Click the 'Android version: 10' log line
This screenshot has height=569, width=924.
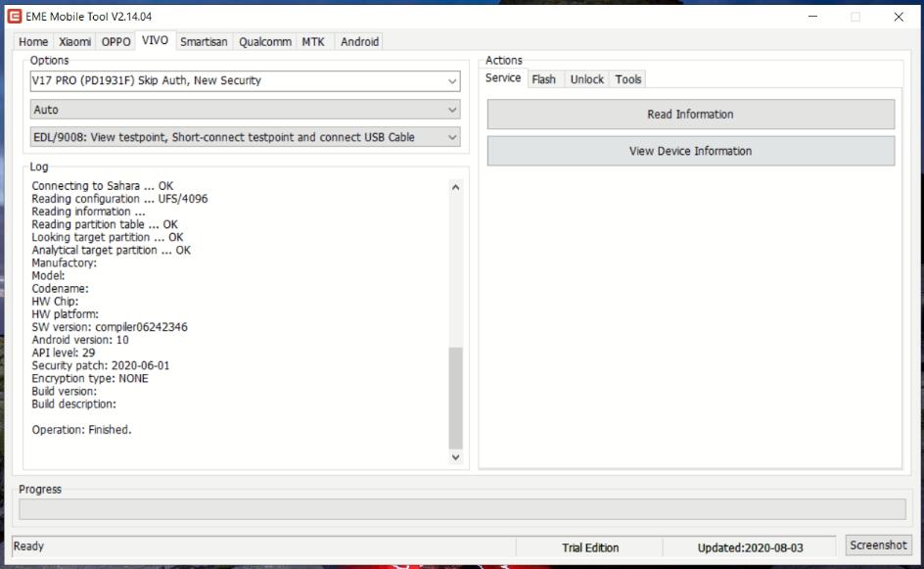pos(80,340)
